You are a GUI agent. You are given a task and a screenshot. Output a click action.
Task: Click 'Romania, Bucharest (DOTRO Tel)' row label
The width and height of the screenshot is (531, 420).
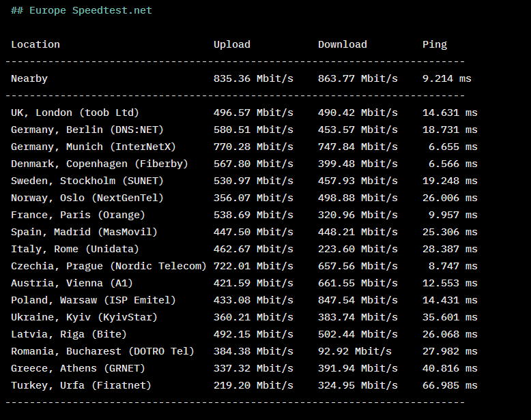tap(102, 351)
